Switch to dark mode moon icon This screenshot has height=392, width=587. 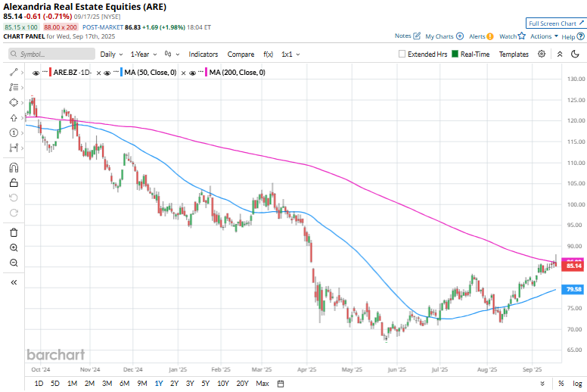tap(576, 54)
